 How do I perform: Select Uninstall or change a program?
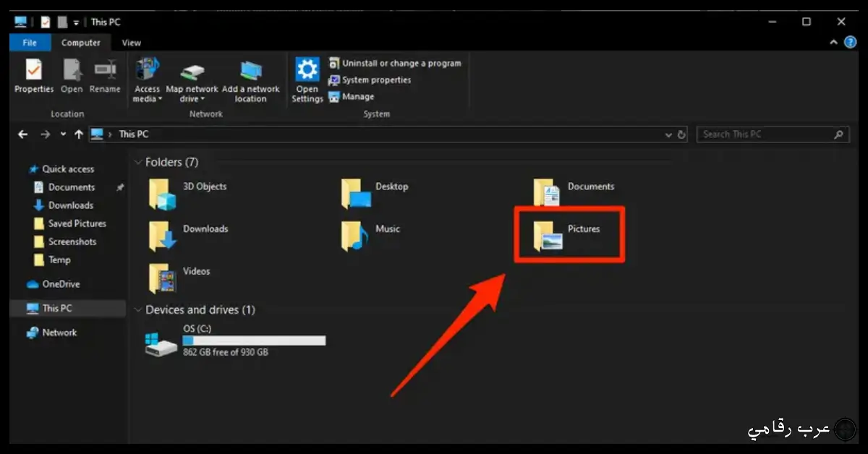tap(395, 63)
